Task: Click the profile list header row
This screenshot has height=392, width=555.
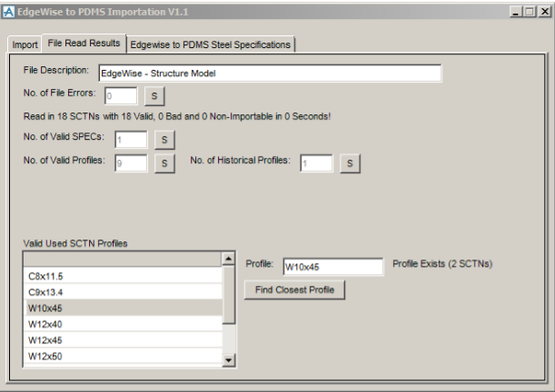Action: click(123, 260)
